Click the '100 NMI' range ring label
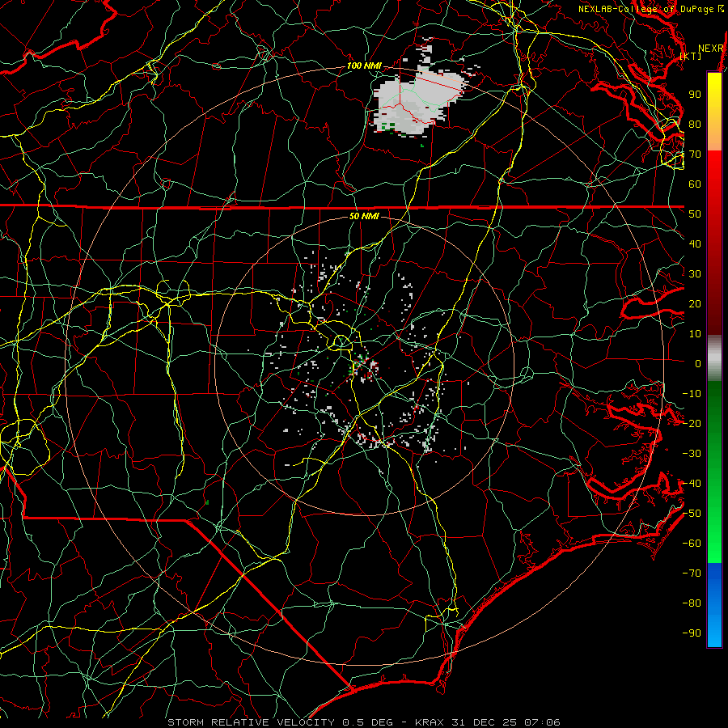The image size is (728, 728). 364,66
